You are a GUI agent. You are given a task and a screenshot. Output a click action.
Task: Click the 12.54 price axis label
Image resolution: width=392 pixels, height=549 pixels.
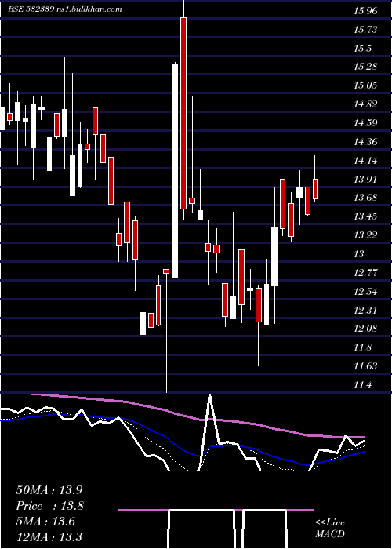pyautogui.click(x=365, y=292)
